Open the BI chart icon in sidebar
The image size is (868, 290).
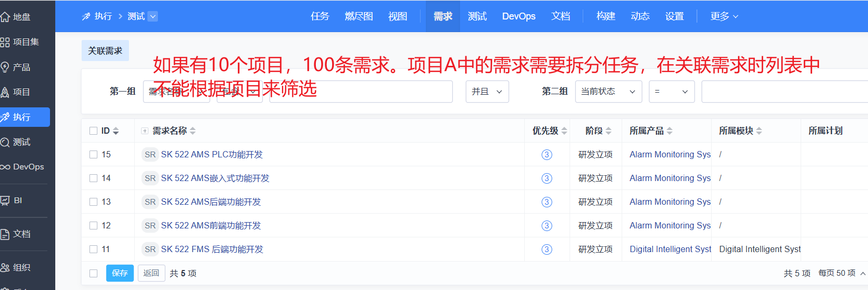point(5,200)
